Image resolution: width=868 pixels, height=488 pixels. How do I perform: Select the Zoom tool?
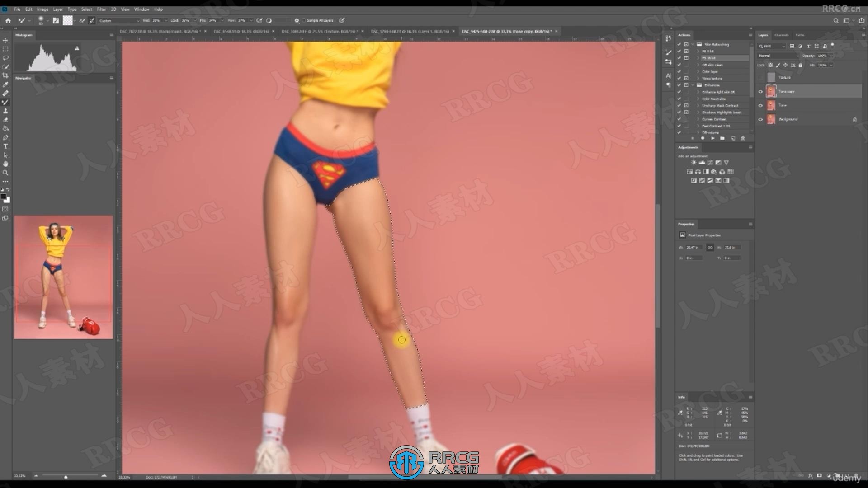tap(5, 173)
